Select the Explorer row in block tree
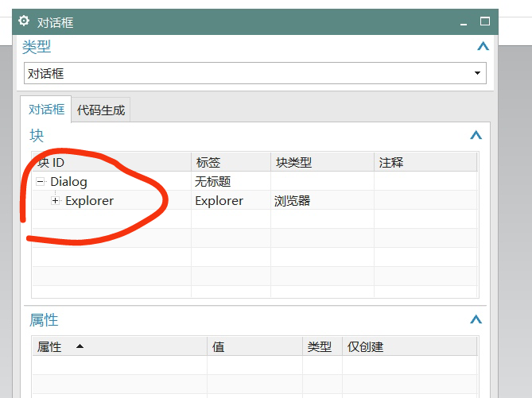 click(x=89, y=201)
